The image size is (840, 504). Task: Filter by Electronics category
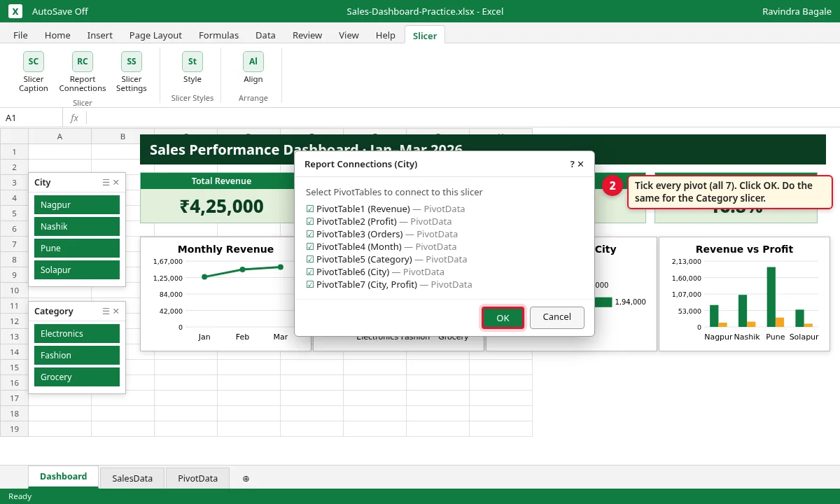pyautogui.click(x=77, y=334)
